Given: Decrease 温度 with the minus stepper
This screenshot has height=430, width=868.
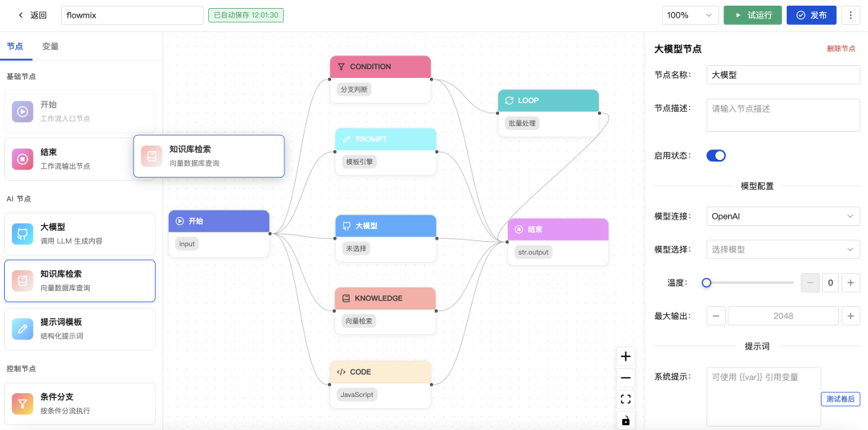Looking at the screenshot, I should pos(810,284).
